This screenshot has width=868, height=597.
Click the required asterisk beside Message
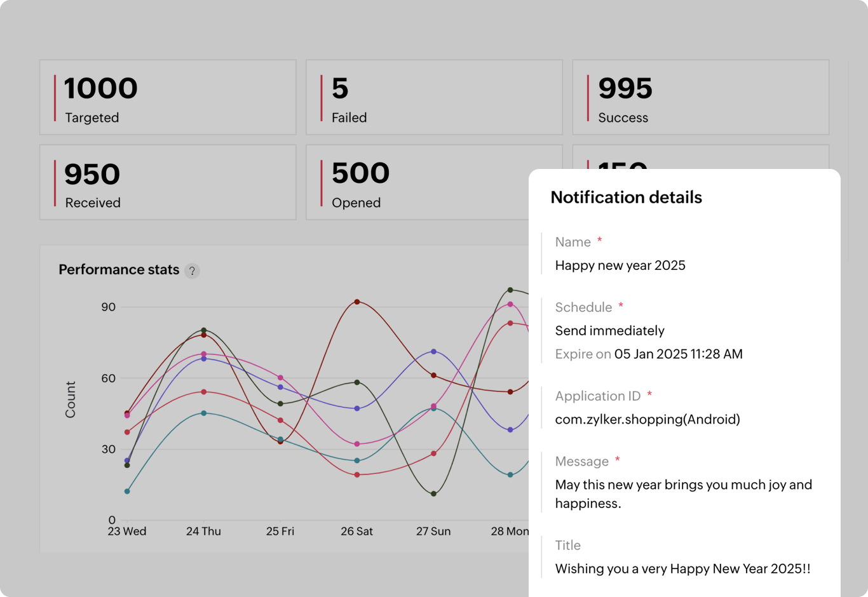tap(618, 458)
